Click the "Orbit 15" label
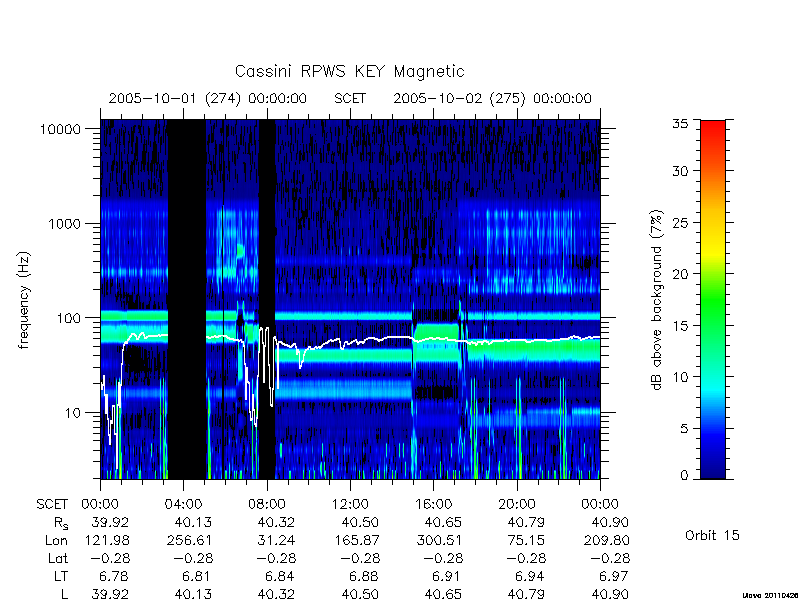 tap(712, 535)
